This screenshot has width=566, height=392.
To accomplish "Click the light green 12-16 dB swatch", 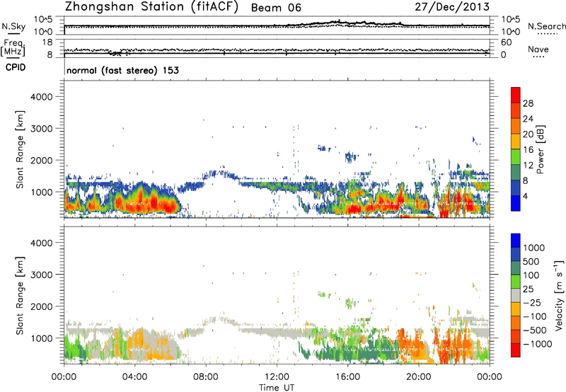I will pos(516,156).
